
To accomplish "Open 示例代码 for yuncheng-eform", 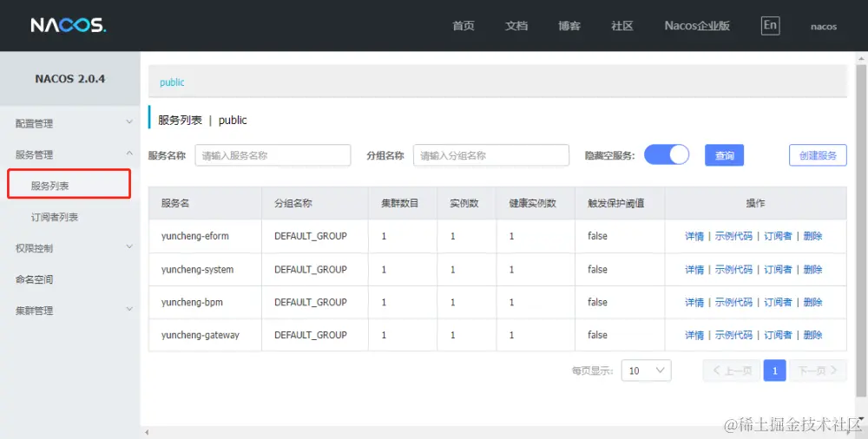I will click(x=733, y=236).
